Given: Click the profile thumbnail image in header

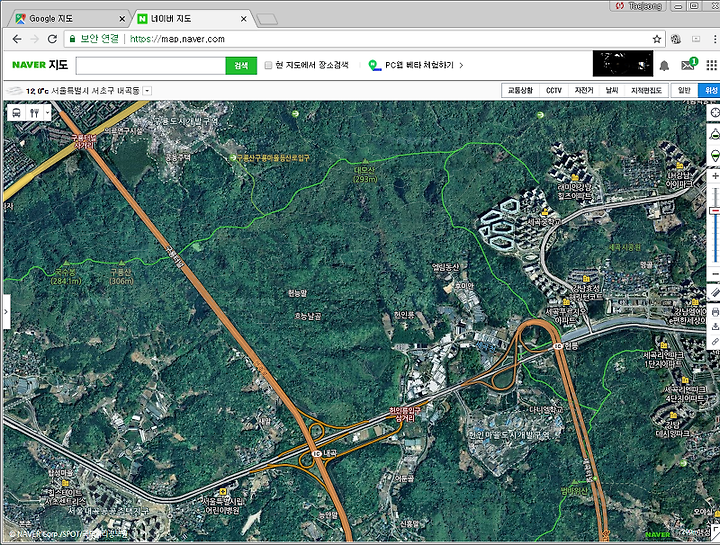Looking at the screenshot, I should point(623,63).
